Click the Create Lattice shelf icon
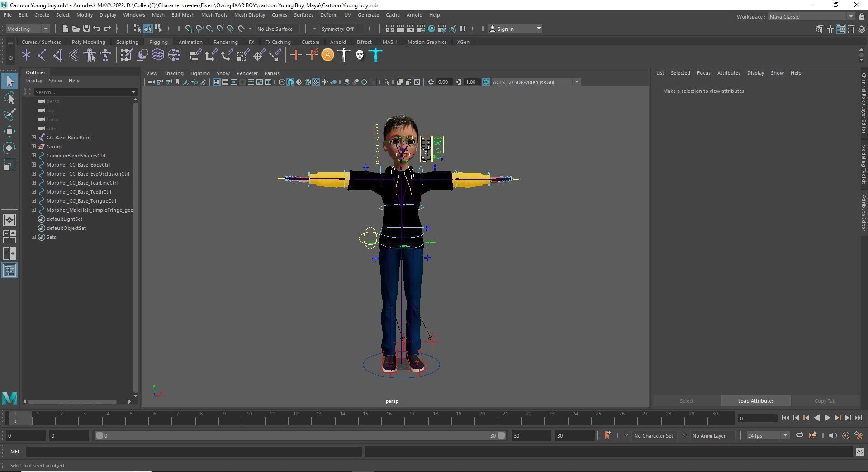 pyautogui.click(x=158, y=55)
